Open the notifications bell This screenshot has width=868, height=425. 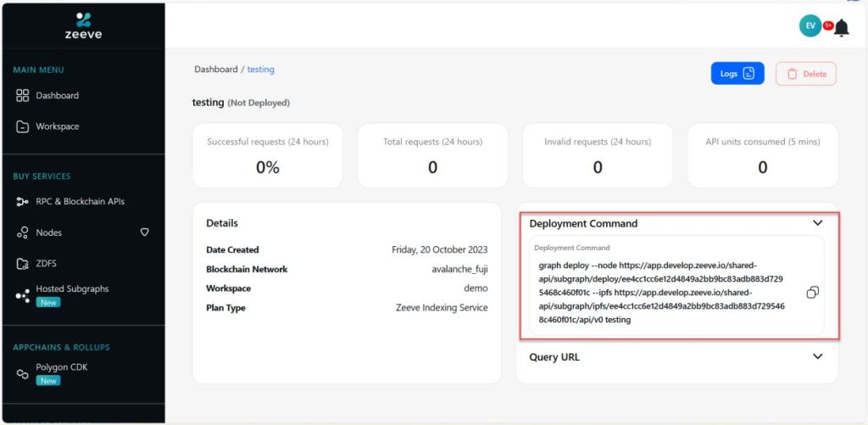(842, 27)
